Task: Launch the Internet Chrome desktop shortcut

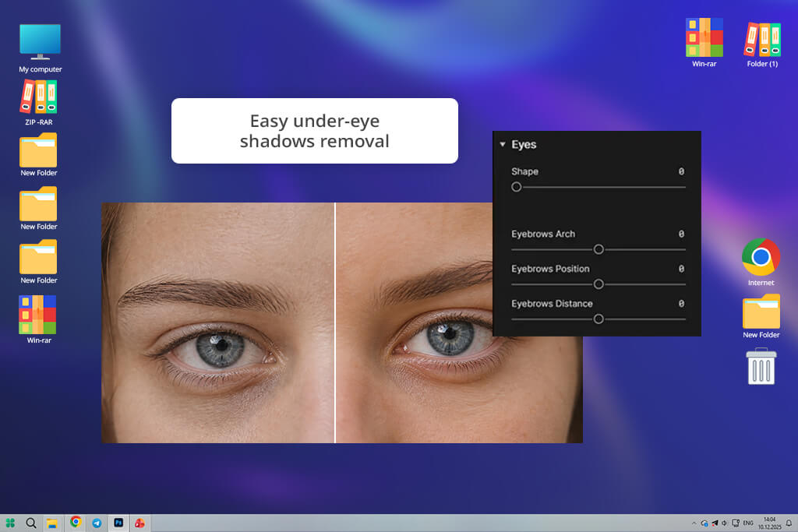Action: tap(761, 262)
